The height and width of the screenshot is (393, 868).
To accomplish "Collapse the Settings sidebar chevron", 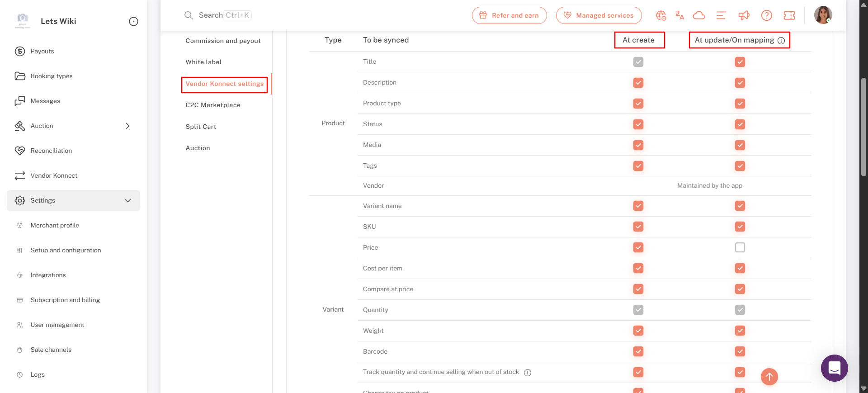I will coord(127,200).
